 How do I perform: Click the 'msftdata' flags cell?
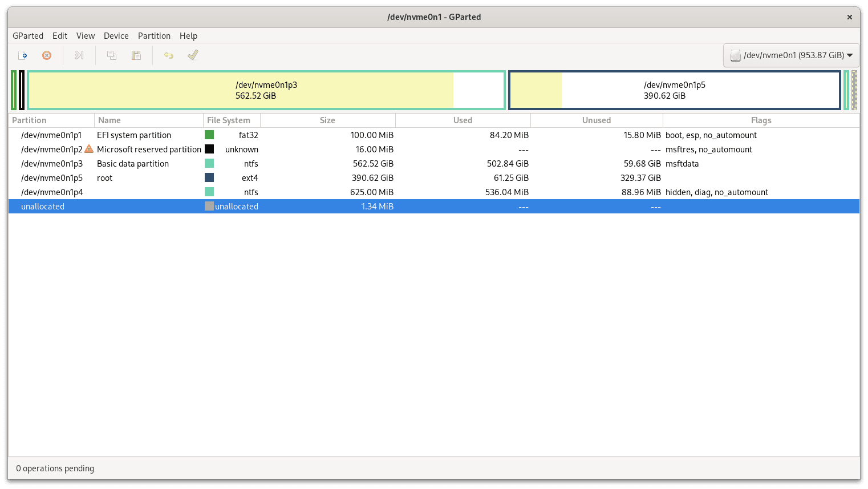(682, 163)
